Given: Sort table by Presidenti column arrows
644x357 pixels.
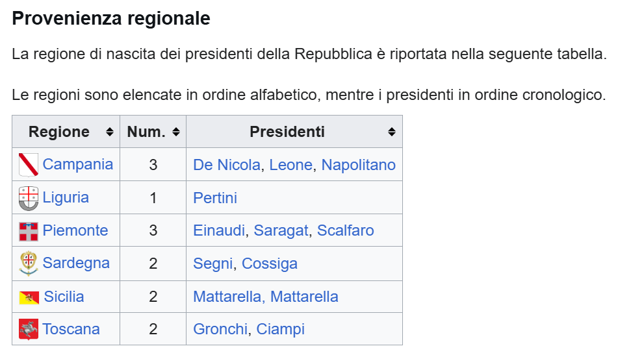Looking at the screenshot, I should [x=392, y=132].
